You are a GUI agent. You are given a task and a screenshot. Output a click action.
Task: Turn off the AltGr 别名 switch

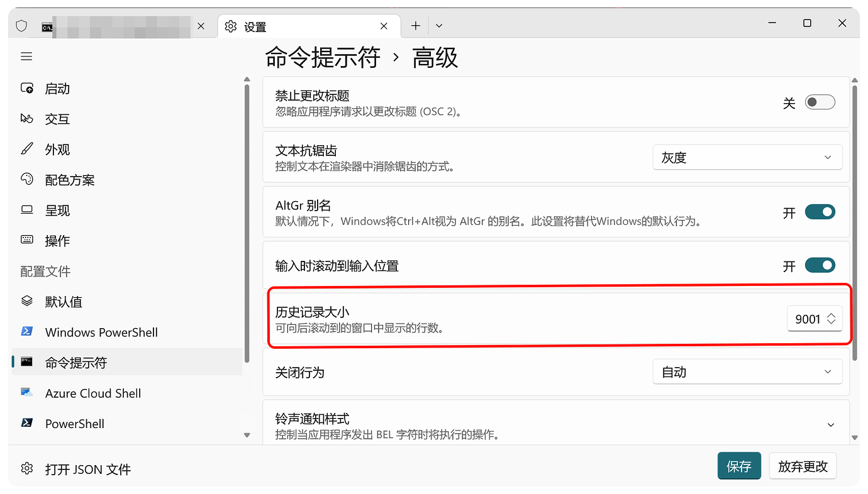pyautogui.click(x=820, y=212)
